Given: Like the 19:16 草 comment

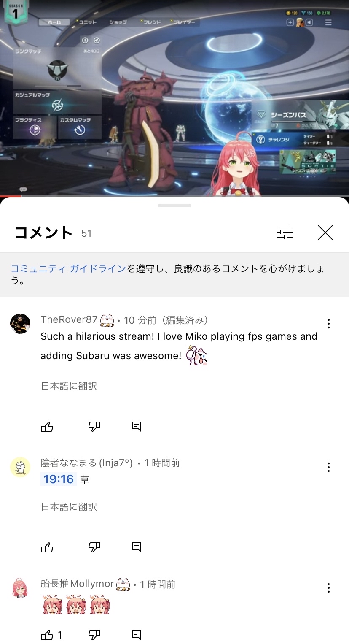Looking at the screenshot, I should pos(47,547).
